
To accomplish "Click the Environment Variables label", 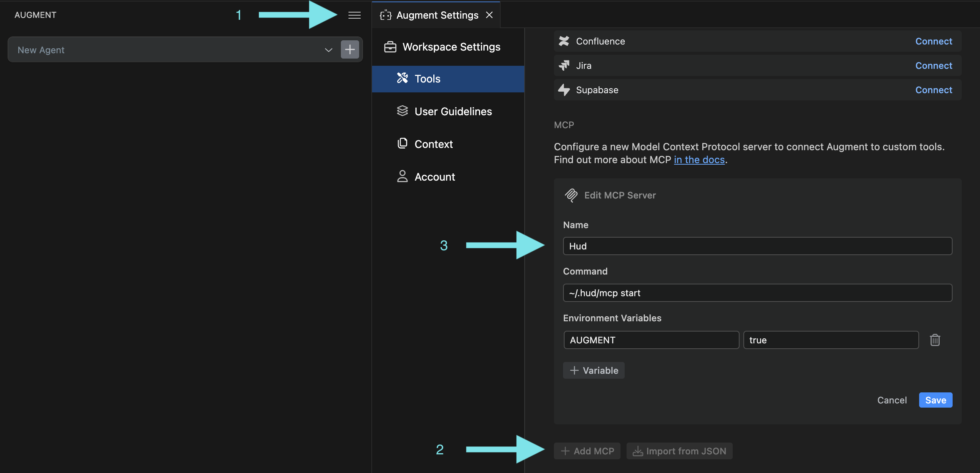I will point(612,318).
